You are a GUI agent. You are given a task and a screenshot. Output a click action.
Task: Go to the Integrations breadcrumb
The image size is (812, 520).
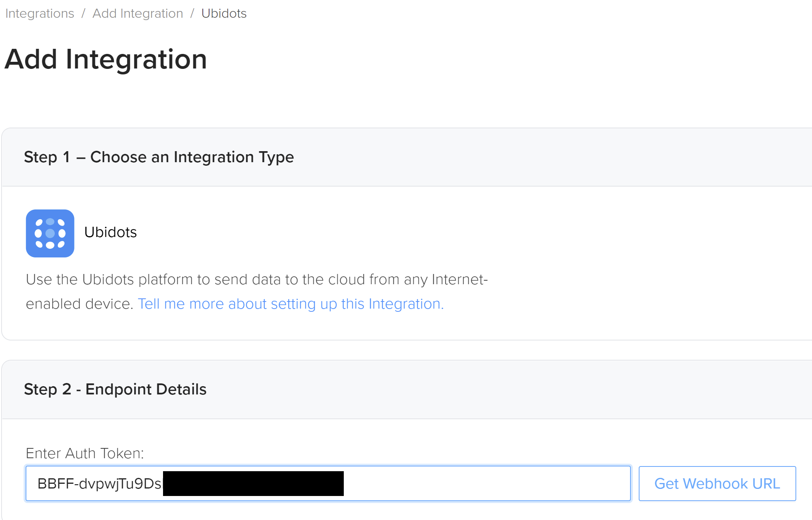(x=39, y=13)
